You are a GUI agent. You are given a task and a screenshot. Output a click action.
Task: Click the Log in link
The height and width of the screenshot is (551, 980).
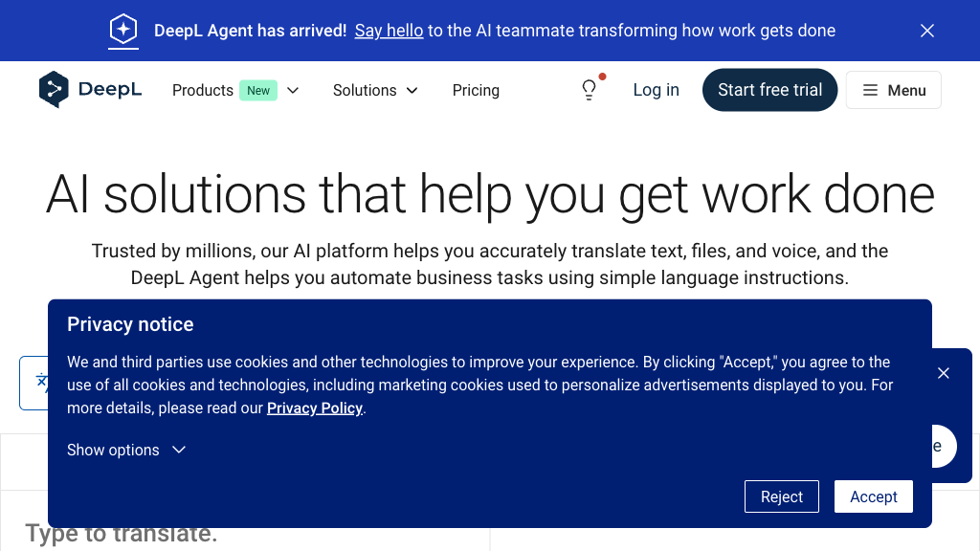[x=656, y=90]
